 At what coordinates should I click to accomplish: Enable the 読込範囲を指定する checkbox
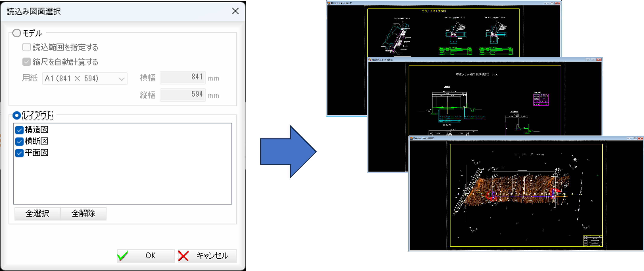pyautogui.click(x=26, y=47)
